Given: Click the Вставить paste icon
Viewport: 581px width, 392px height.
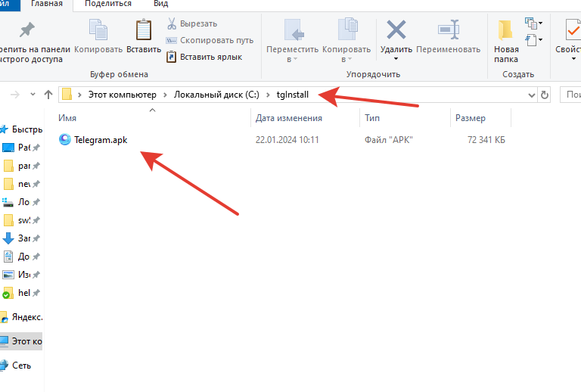Looking at the screenshot, I should 144,30.
